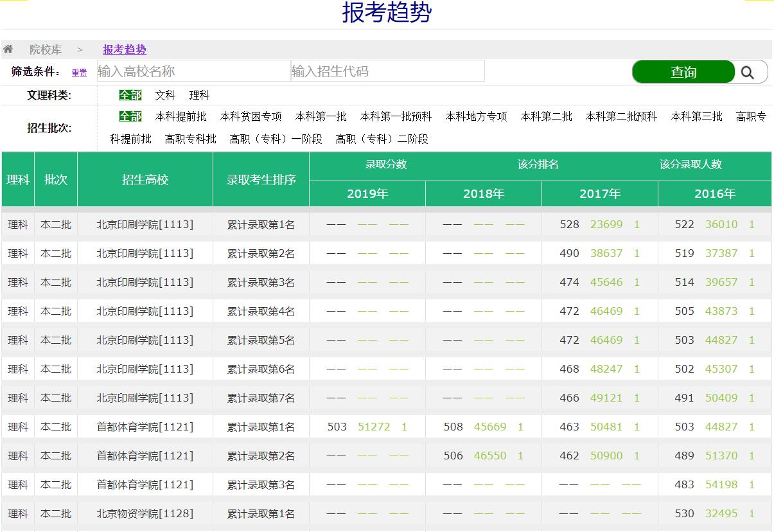Select 本科地方专项 batch option
This screenshot has width=774, height=532.
pyautogui.click(x=477, y=116)
